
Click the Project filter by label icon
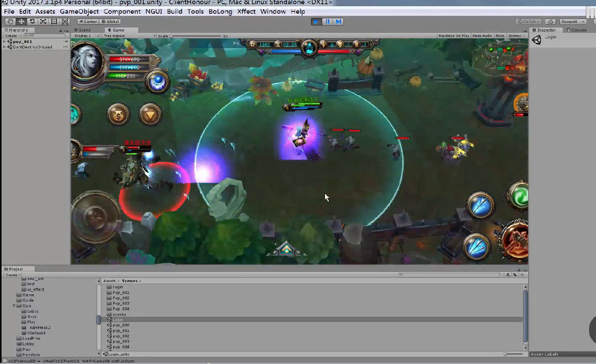pos(515,275)
